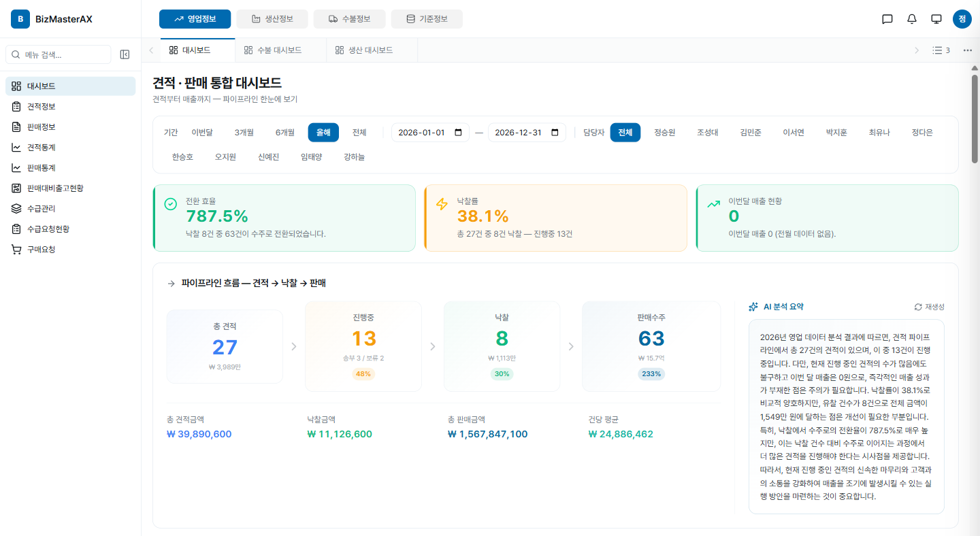980x536 pixels.
Task: Filter by 담당자 김민준
Action: [x=751, y=133]
